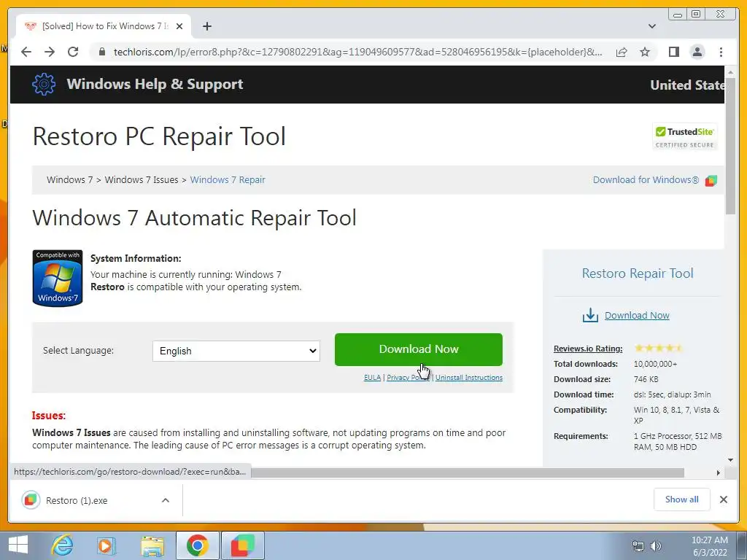This screenshot has height=560, width=747.
Task: Go back with the browser back arrow
Action: click(26, 52)
